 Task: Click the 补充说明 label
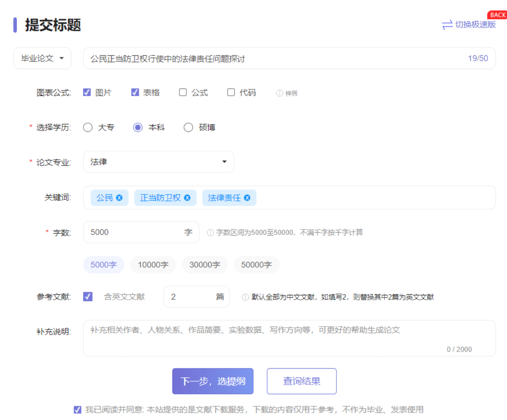[53, 332]
